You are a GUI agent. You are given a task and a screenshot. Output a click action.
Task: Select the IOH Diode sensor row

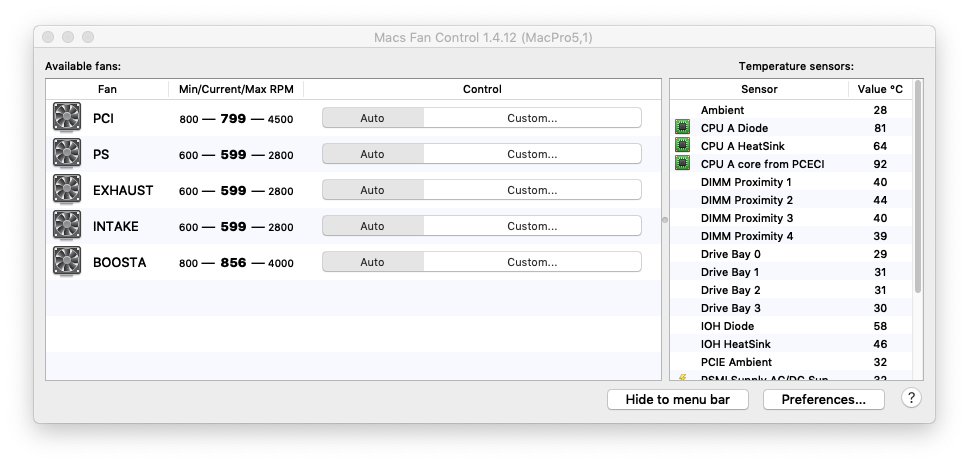pyautogui.click(x=791, y=326)
